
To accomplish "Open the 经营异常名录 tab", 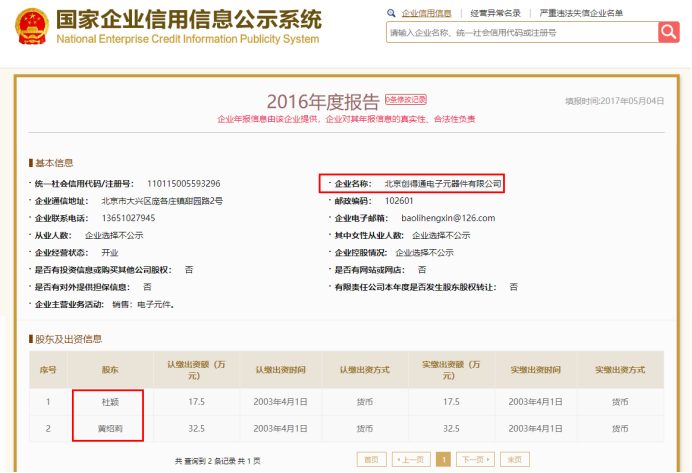I will [x=495, y=13].
